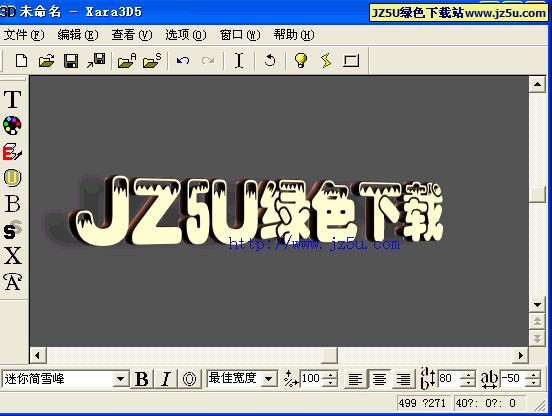Click the character spacing field showing -50

coord(513,379)
